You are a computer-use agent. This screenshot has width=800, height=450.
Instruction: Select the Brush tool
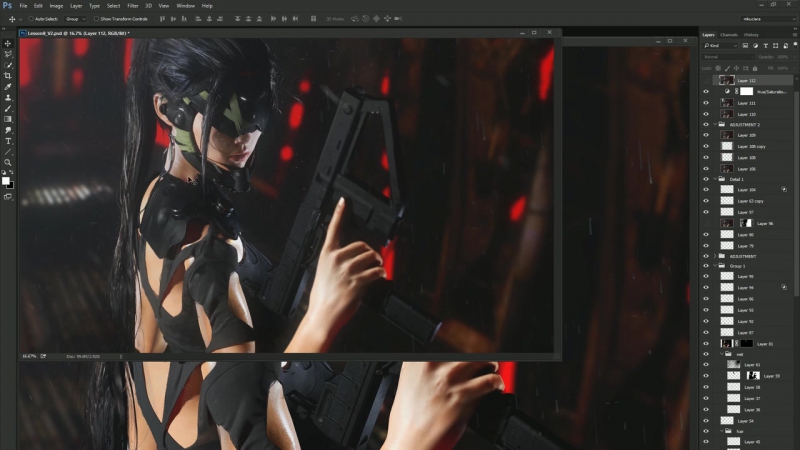point(8,109)
